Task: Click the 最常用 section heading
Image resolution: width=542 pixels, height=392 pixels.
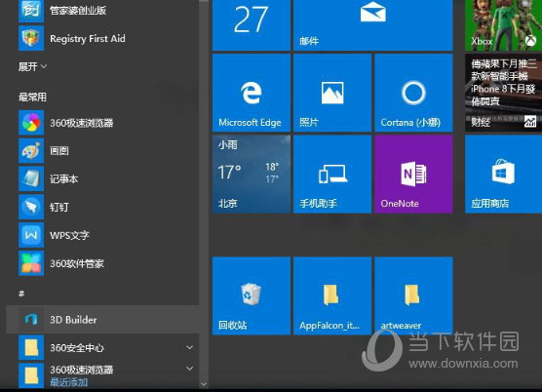Action: (x=32, y=98)
